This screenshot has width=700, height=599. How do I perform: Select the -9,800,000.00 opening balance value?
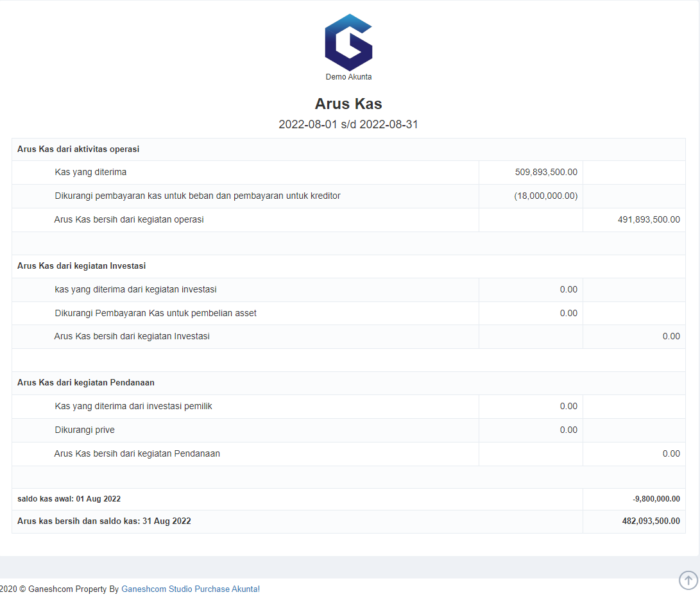tap(656, 498)
